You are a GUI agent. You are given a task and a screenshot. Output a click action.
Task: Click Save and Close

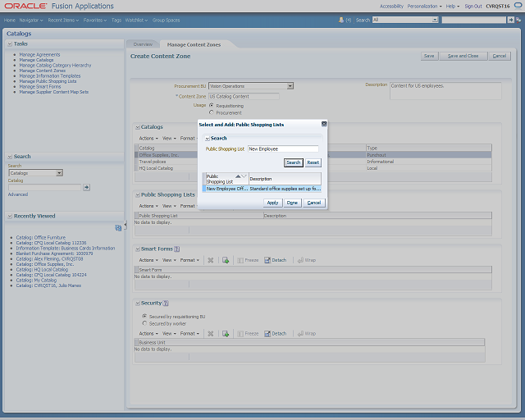tap(463, 56)
